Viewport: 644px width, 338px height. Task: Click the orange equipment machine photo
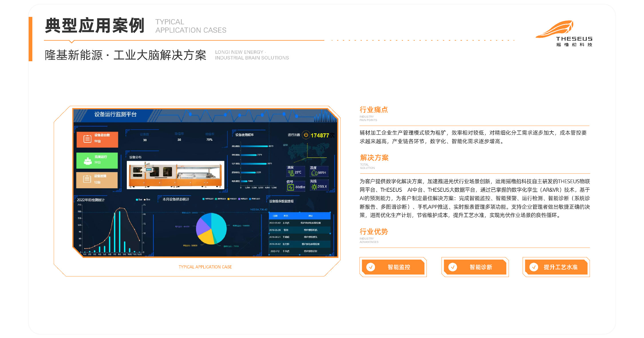click(x=175, y=175)
